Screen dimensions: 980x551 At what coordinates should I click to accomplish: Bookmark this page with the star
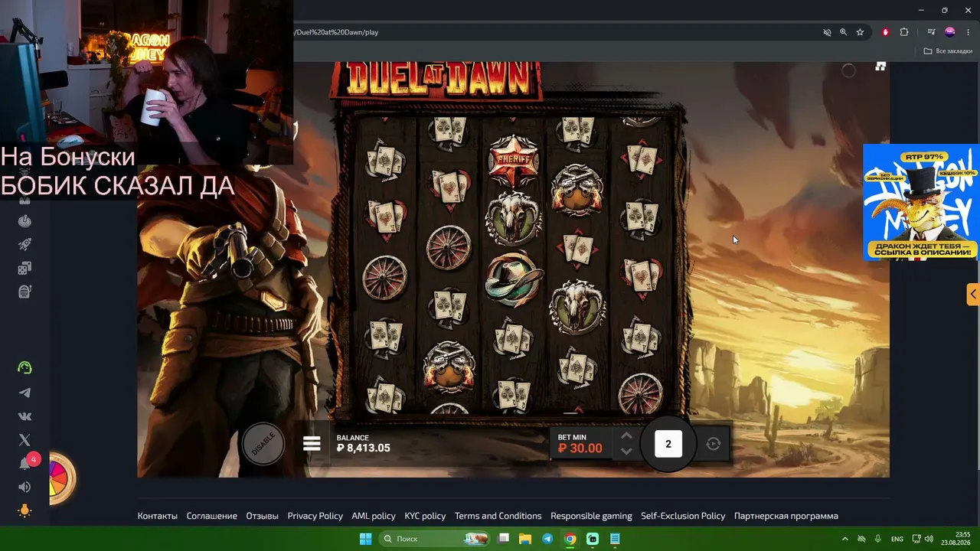(x=860, y=32)
